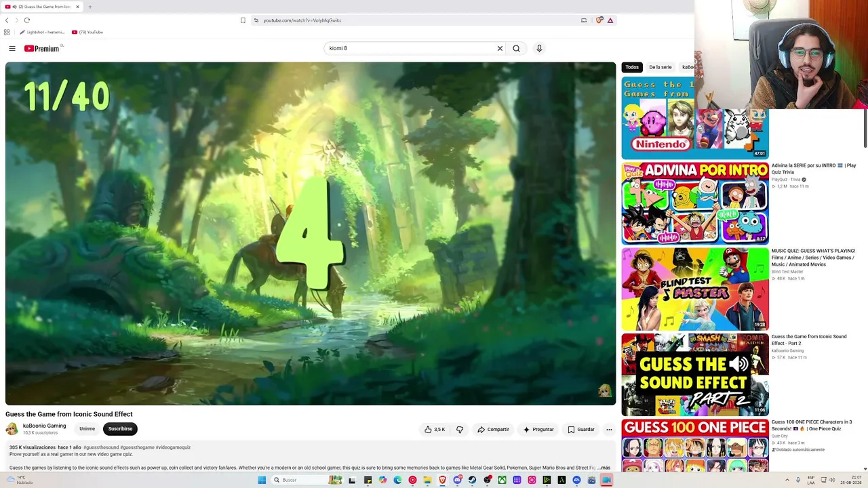This screenshot has width=868, height=488.
Task: Open the Adivina por Intro thumbnail
Action: (x=695, y=203)
